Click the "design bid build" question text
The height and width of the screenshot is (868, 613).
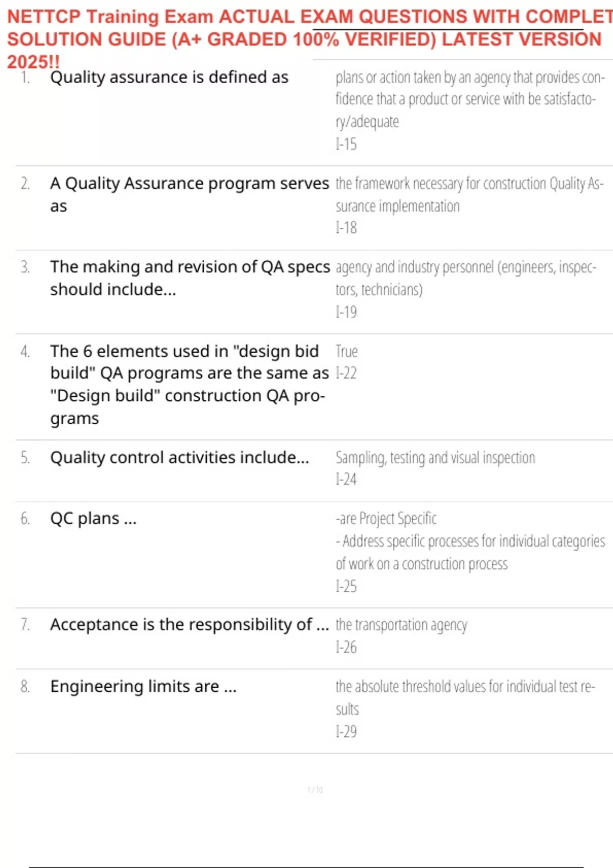point(189,384)
